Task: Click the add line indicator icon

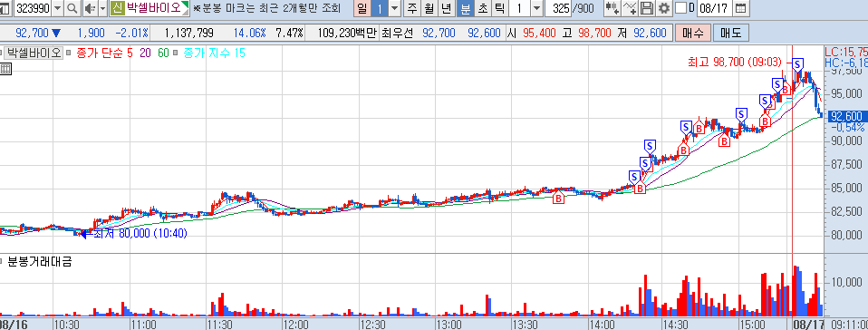Action: click(630, 8)
